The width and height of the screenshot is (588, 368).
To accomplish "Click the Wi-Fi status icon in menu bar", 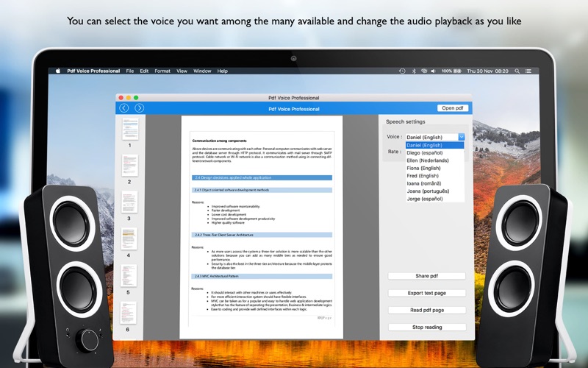I will [x=423, y=71].
